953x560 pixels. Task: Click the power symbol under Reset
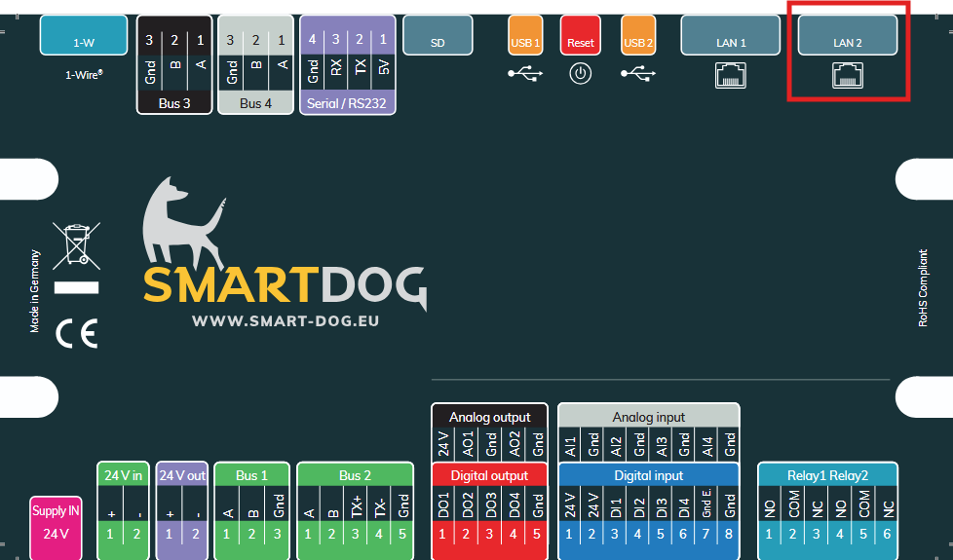581,73
